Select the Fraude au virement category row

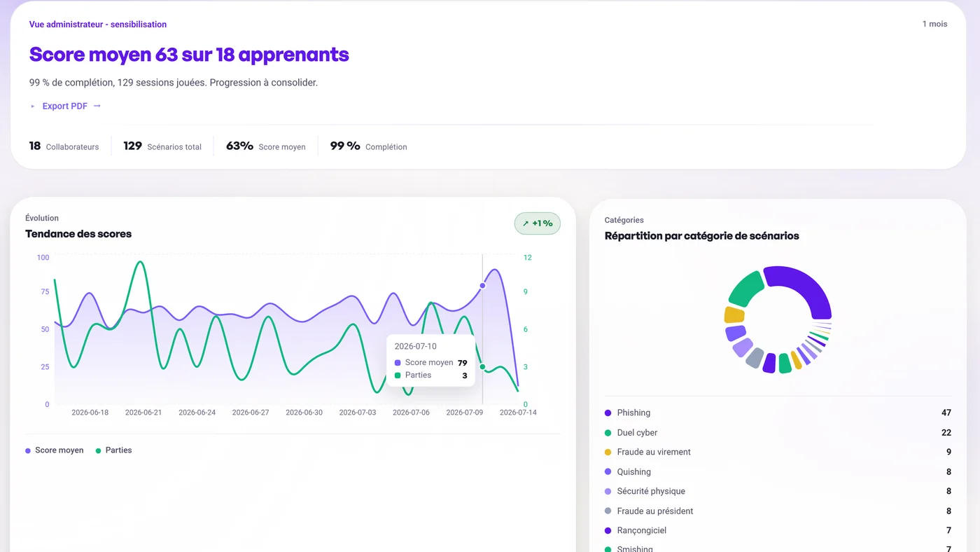(x=778, y=453)
